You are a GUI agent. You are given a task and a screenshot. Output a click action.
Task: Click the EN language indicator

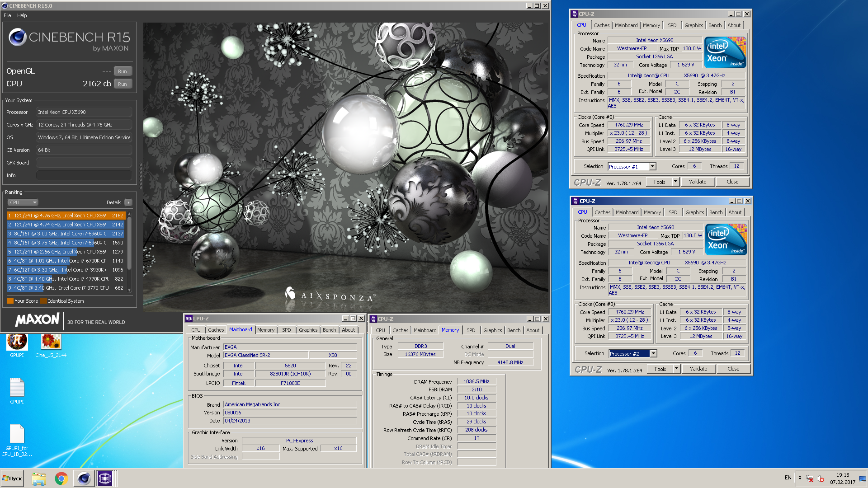pyautogui.click(x=788, y=478)
